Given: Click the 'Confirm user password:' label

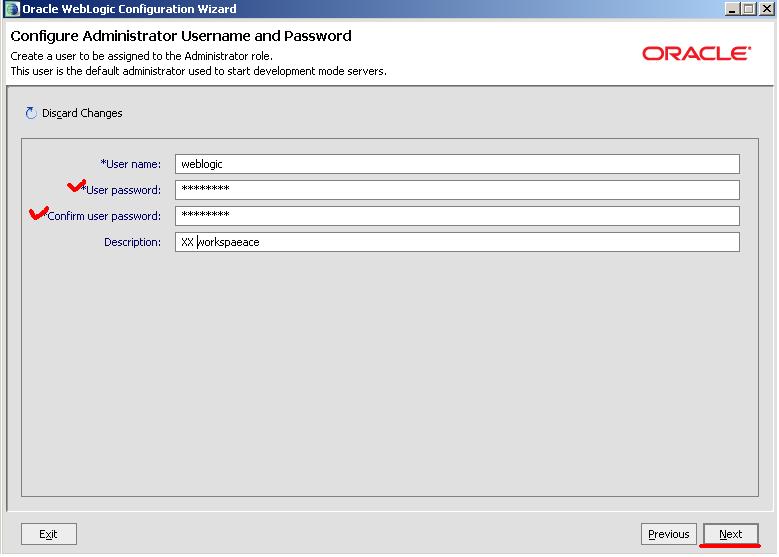Looking at the screenshot, I should (x=104, y=216).
